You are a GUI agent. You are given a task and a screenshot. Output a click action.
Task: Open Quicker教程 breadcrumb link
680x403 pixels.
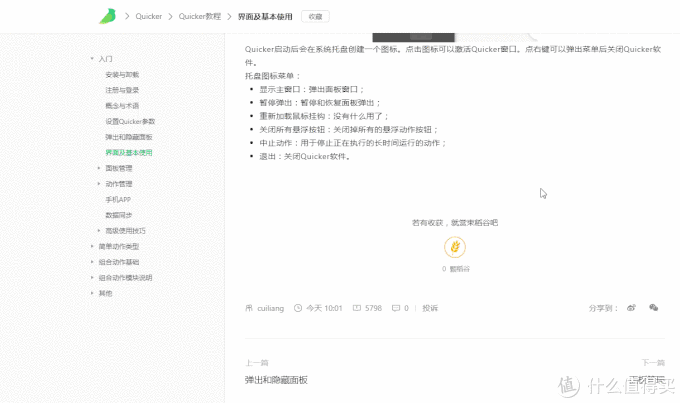[199, 16]
